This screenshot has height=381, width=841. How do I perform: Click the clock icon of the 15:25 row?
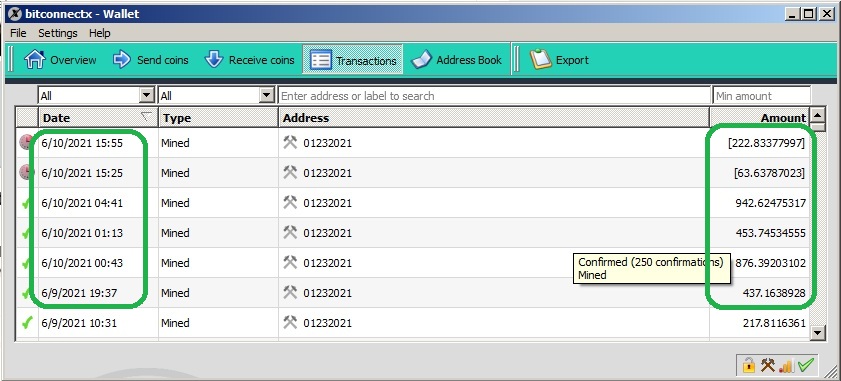[26, 172]
